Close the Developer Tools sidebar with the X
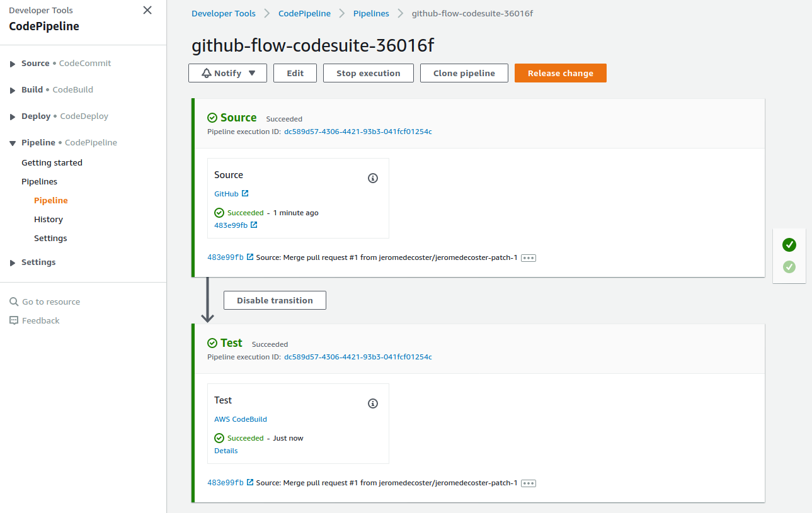812x513 pixels. pyautogui.click(x=147, y=10)
